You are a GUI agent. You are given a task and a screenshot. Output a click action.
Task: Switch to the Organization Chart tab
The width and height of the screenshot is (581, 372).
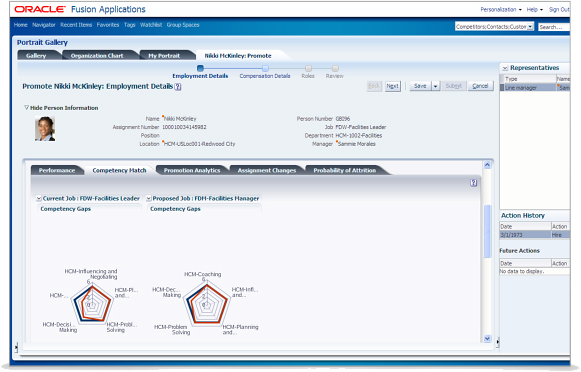(x=97, y=56)
